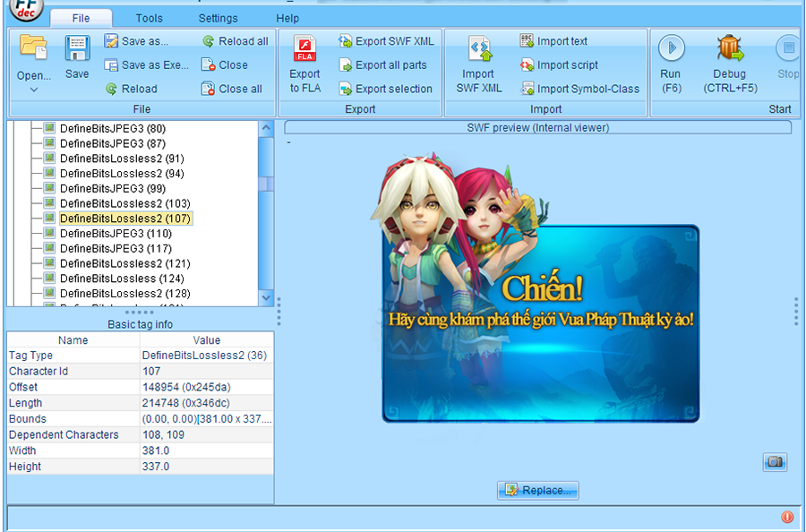Click Import script icon
806x532 pixels.
[527, 64]
